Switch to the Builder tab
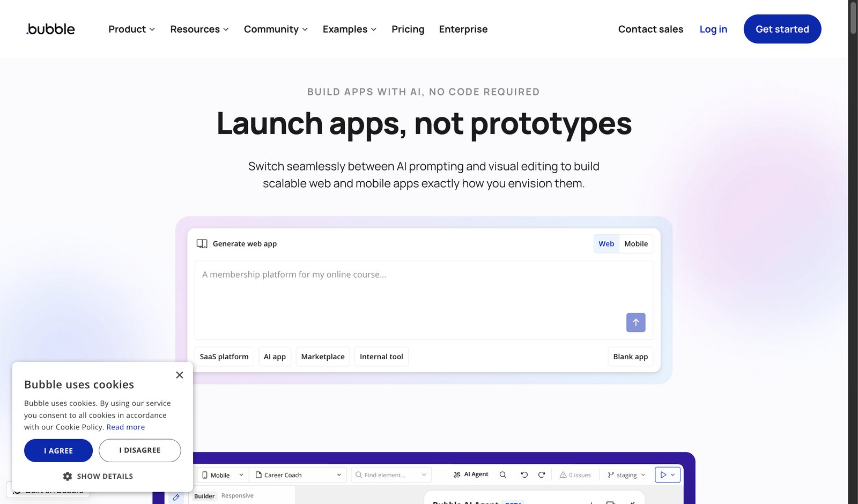The height and width of the screenshot is (504, 858). (204, 496)
